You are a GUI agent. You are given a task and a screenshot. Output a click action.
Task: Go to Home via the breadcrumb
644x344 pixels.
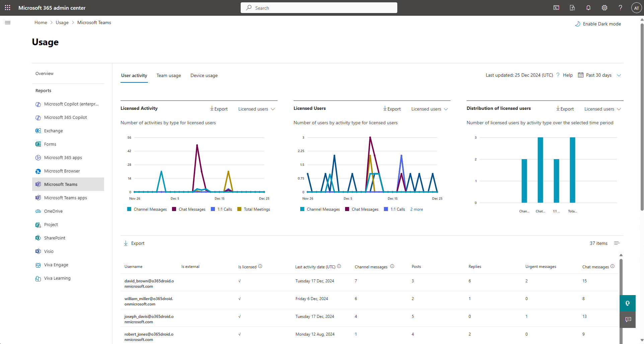[41, 22]
